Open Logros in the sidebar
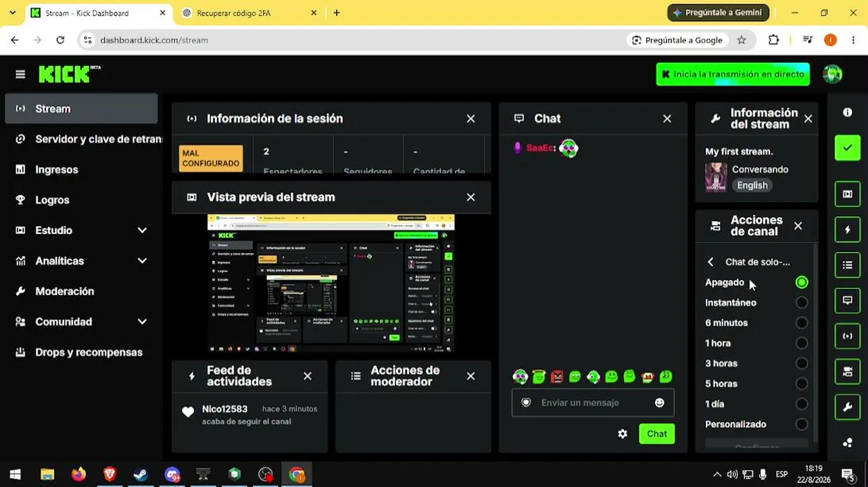The height and width of the screenshot is (487, 868). (81, 200)
